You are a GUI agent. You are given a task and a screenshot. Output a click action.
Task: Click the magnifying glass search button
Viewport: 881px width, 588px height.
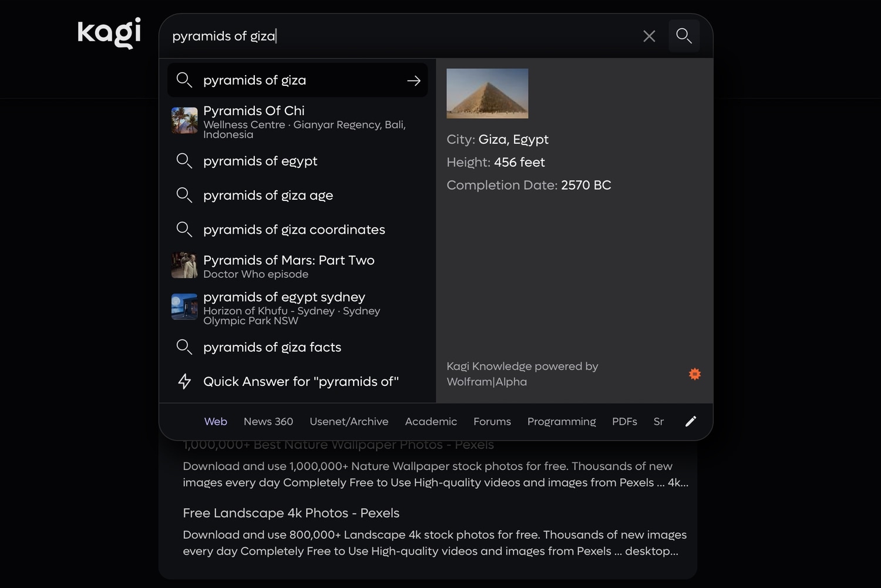(684, 36)
